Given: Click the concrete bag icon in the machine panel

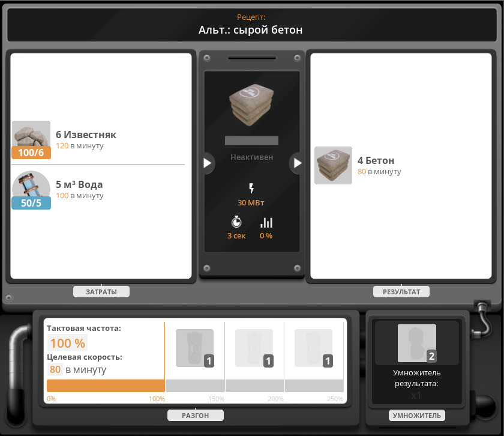Looking at the screenshot, I should (251, 105).
